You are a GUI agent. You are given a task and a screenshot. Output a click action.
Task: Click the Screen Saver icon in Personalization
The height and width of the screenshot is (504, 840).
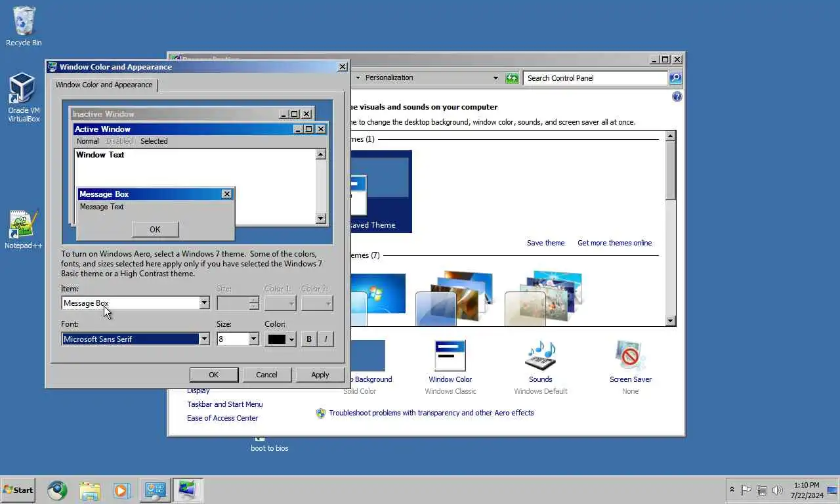pos(631,356)
